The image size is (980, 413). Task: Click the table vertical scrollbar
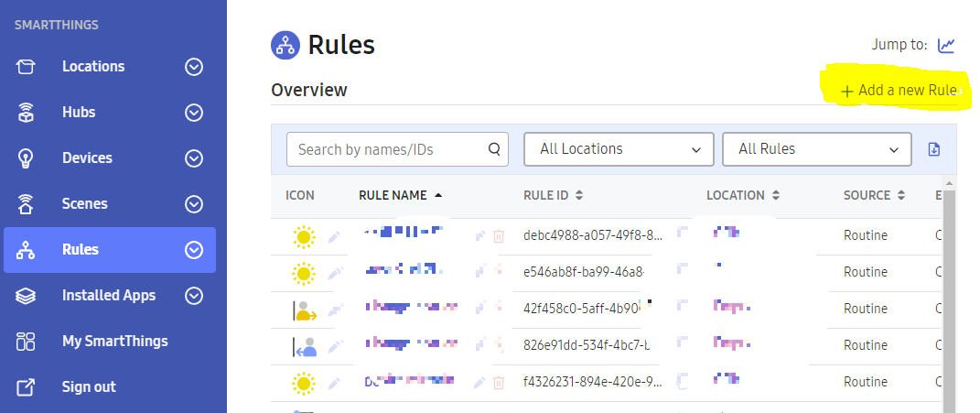point(949,300)
